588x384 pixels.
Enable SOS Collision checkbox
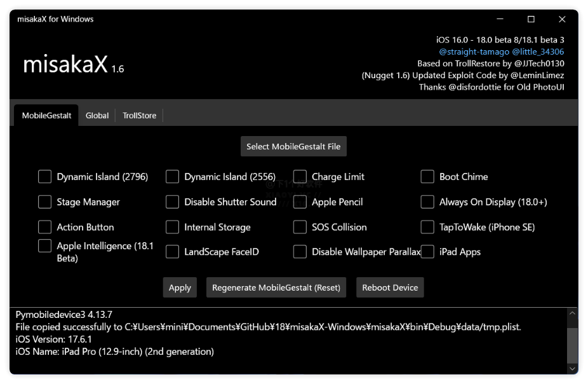tap(300, 227)
